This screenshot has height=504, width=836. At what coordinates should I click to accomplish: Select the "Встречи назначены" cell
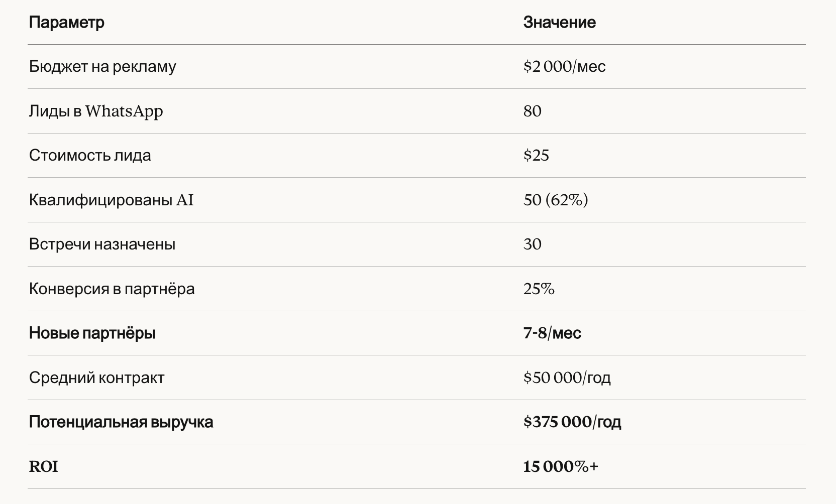click(x=102, y=244)
